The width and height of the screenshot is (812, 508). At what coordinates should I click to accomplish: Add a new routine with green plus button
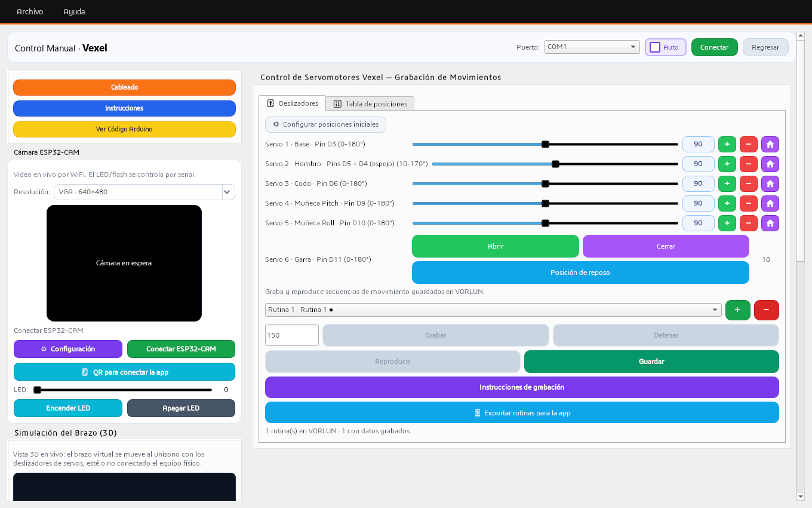click(x=738, y=310)
